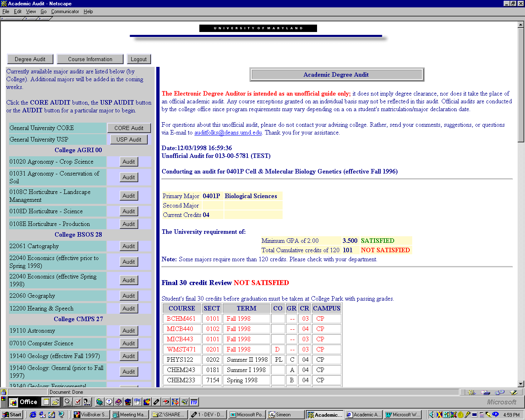Click the Degree Audit button
Image resolution: width=525 pixels, height=420 pixels.
click(x=30, y=59)
